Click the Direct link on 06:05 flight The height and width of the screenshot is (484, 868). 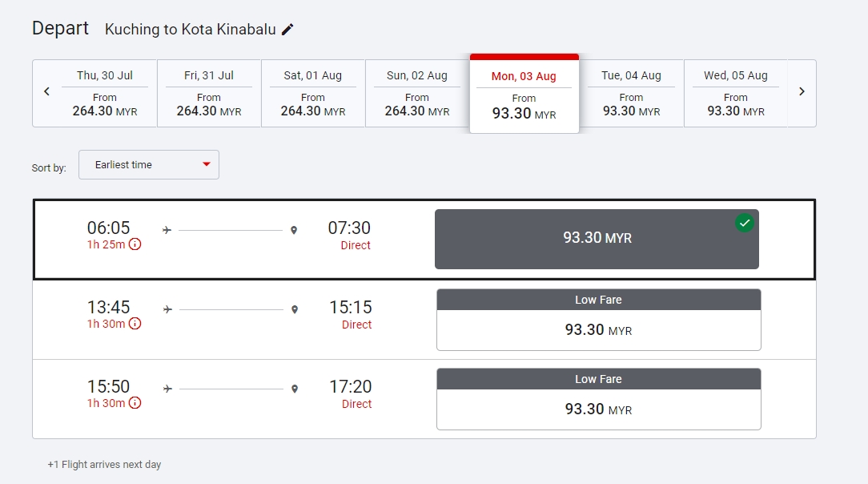pos(356,245)
